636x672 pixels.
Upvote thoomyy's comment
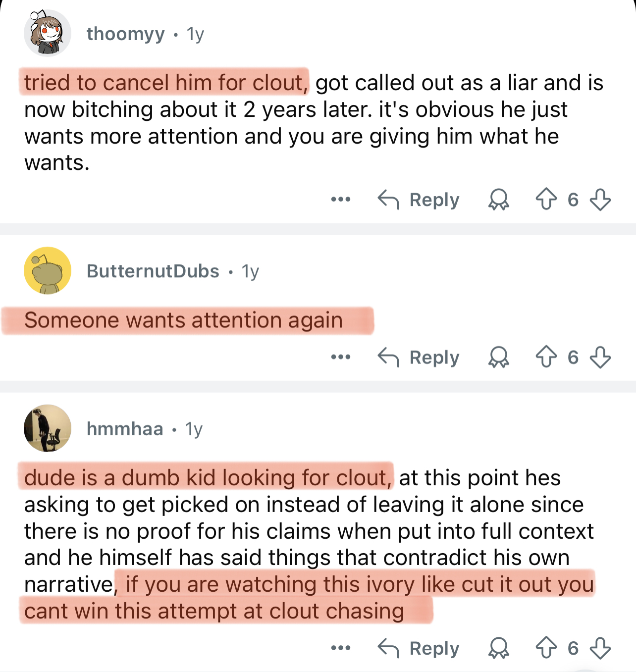546,200
